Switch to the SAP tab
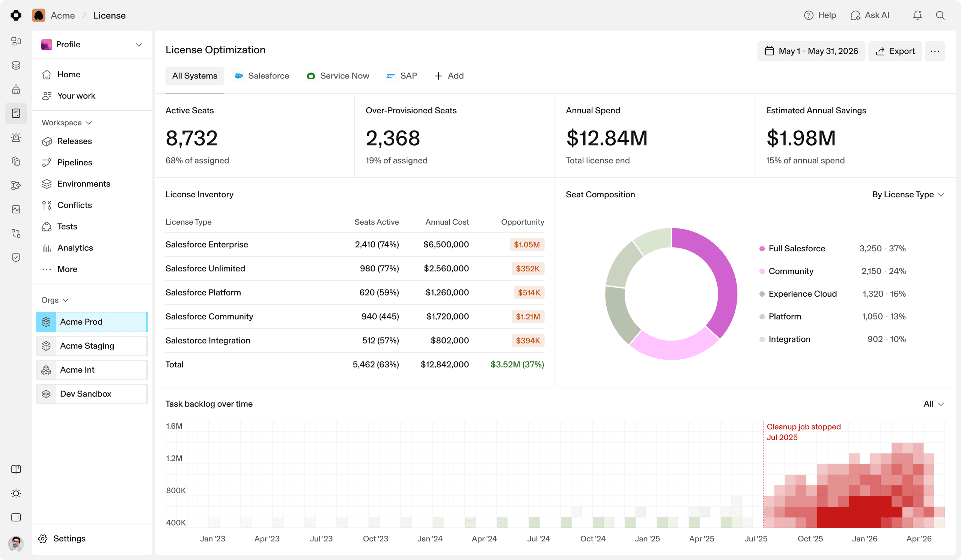Image resolution: width=961 pixels, height=560 pixels. point(402,76)
